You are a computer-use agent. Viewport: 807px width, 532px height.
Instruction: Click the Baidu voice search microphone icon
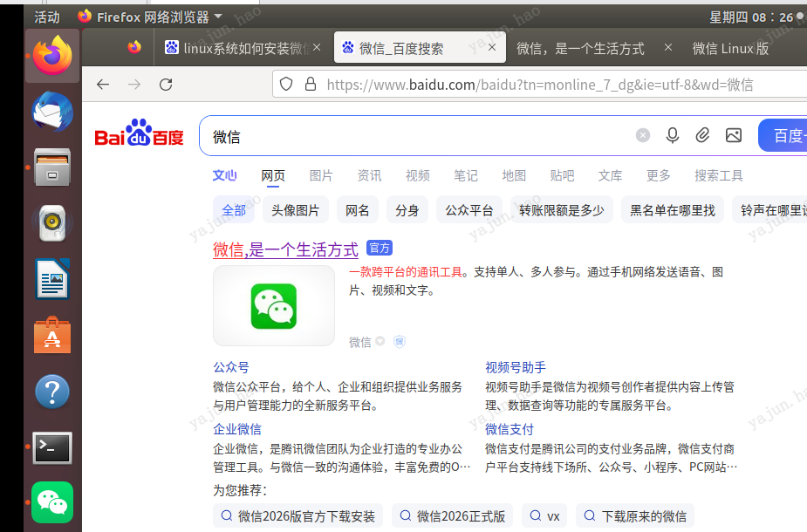point(672,135)
